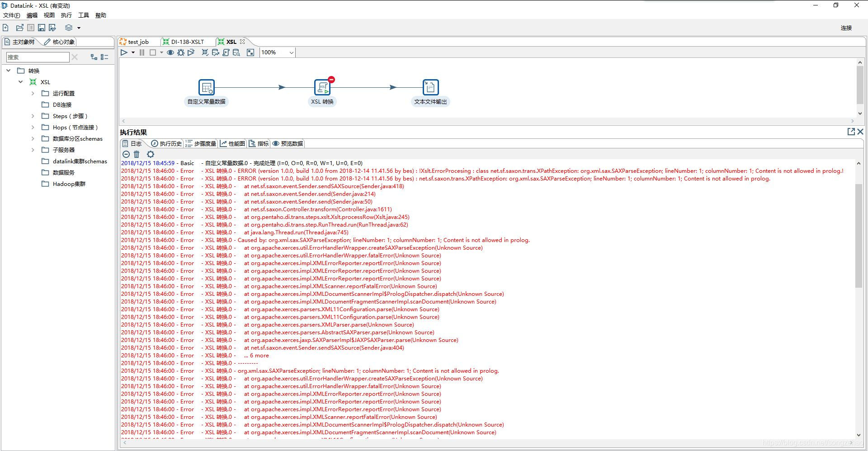Switch left panel to connection view mode
Image resolution: width=868 pixels, height=451 pixels.
click(x=94, y=57)
